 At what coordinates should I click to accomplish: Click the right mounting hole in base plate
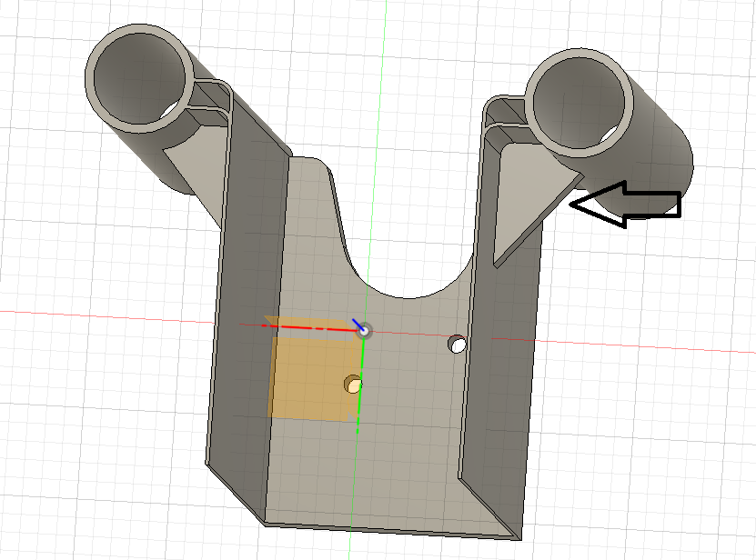458,345
